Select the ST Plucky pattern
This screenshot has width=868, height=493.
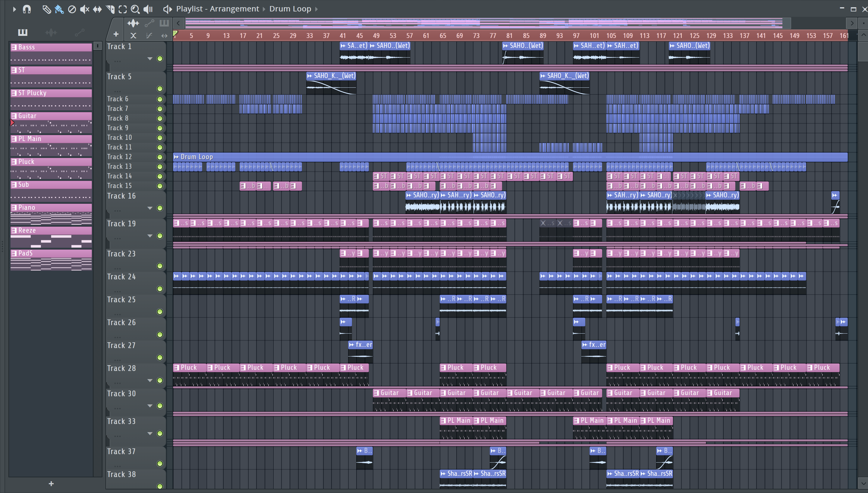(51, 99)
